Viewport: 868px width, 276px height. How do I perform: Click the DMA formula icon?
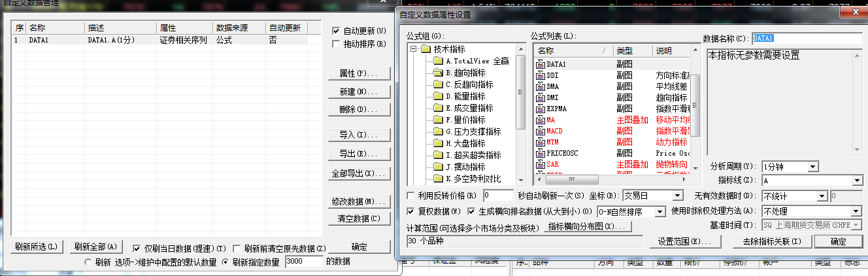tap(541, 86)
